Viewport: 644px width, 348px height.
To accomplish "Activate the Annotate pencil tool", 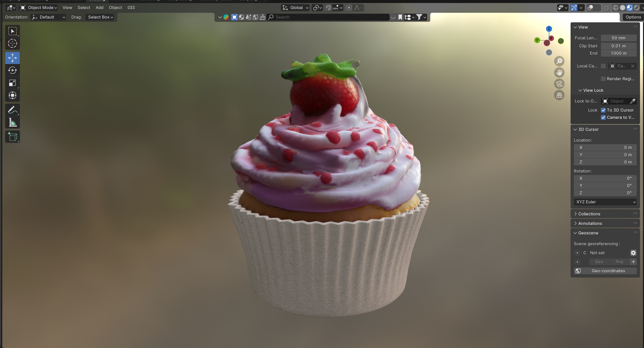I will (12, 110).
